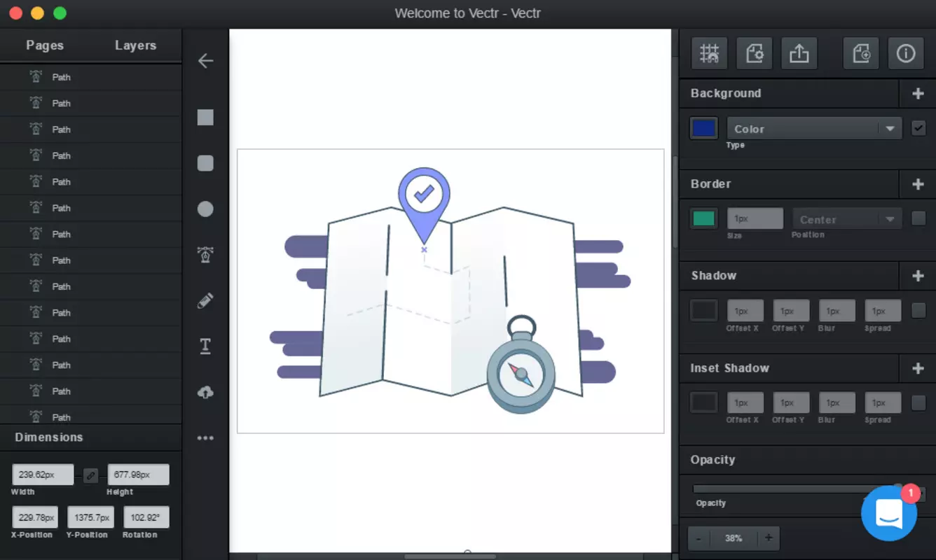
Task: Click the 38% zoom level value
Action: coord(734,538)
